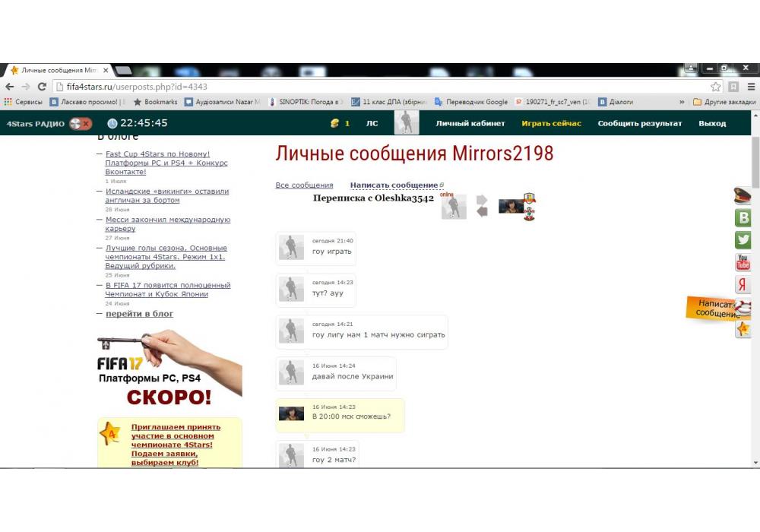Select the Личные сообщения browser tab

click(57, 70)
